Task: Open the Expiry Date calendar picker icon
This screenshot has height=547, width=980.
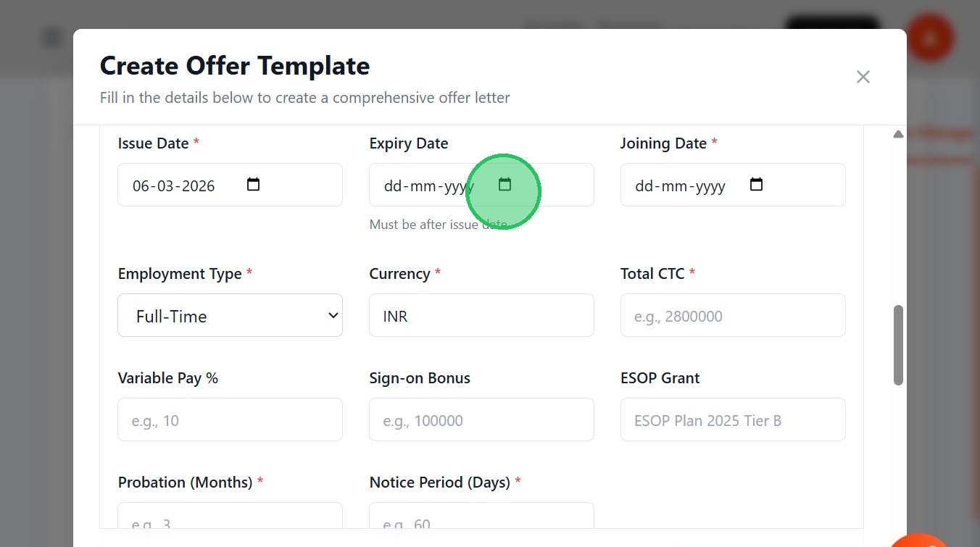Action: coord(505,185)
